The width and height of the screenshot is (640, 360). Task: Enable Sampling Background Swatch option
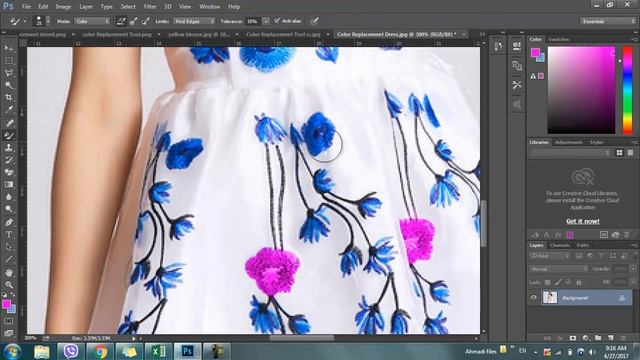(x=146, y=21)
